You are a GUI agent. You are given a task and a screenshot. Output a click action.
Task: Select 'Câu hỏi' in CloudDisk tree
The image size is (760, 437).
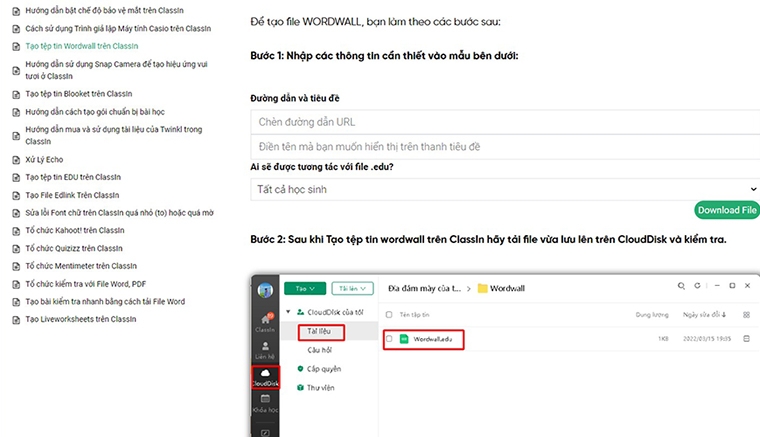(x=319, y=350)
